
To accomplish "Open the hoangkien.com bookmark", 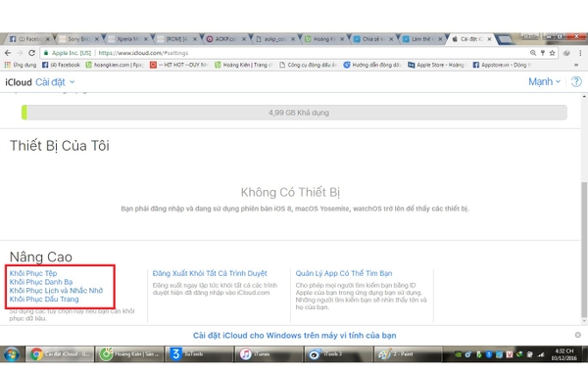I will [115, 65].
